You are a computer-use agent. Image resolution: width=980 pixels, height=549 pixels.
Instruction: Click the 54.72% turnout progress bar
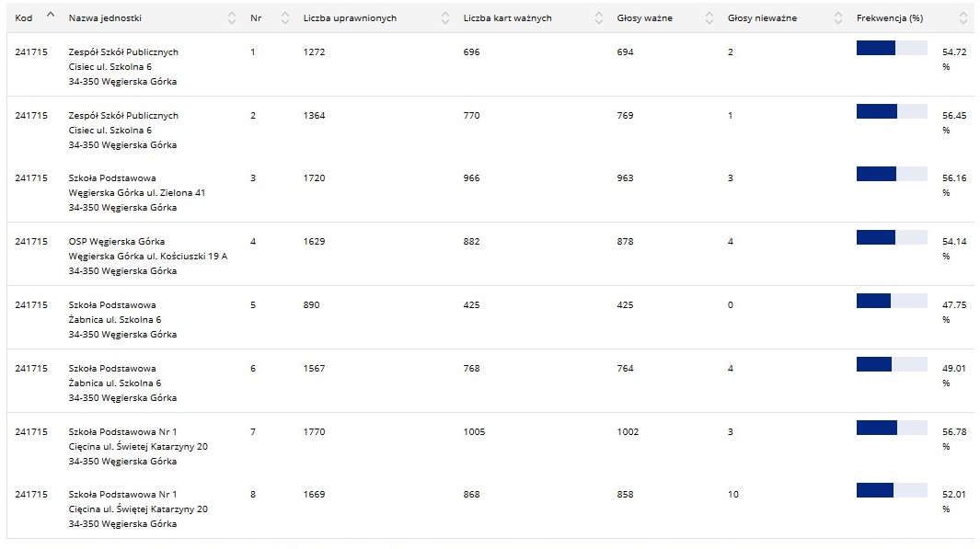[891, 48]
